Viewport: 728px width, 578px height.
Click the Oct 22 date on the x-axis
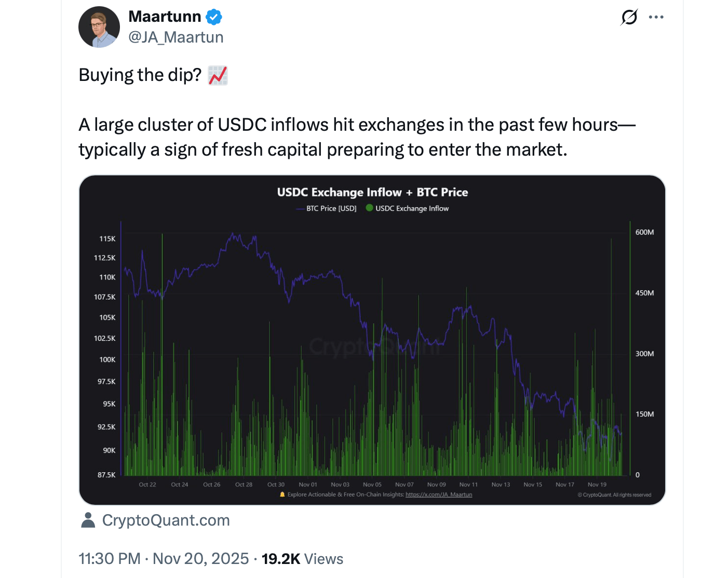147,485
